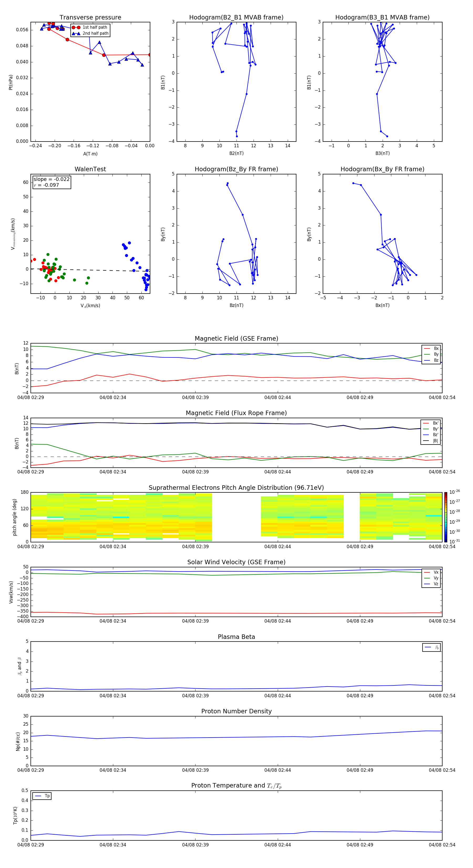
Task: Click the 'Magnetic Field (GSE Frame)' title
Action: coord(236,339)
